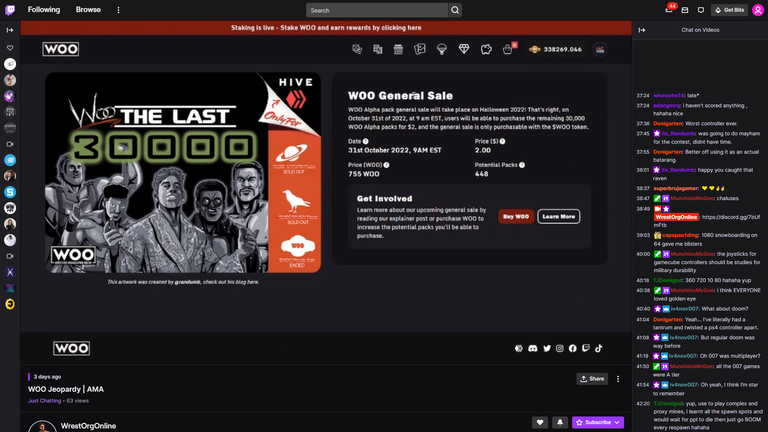
Task: Open video options menu beside Share
Action: 618,379
